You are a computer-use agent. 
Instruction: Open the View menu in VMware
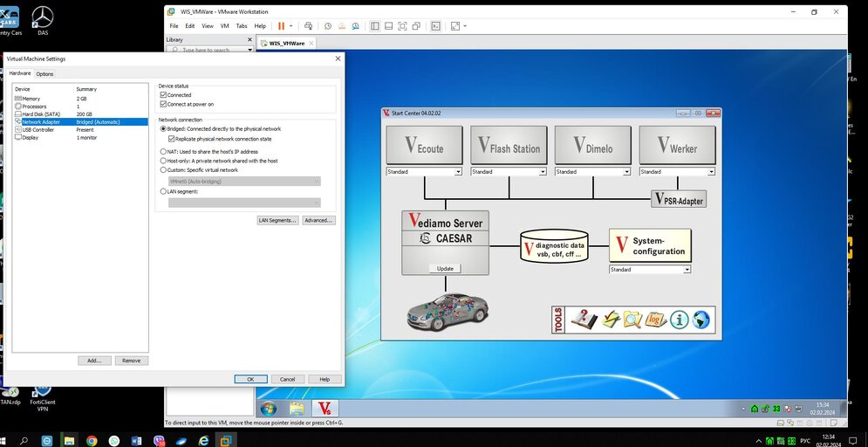pos(208,26)
